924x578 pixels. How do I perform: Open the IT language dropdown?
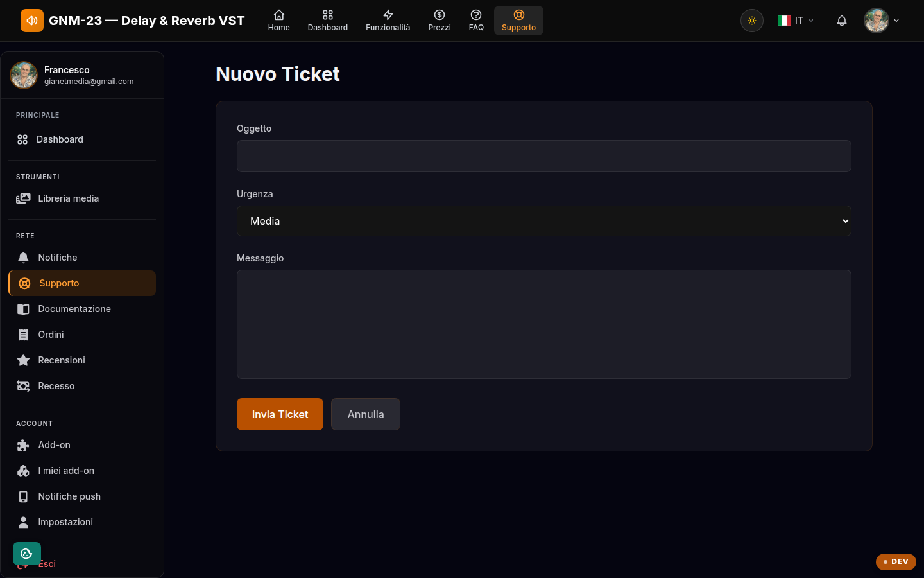[x=796, y=21]
